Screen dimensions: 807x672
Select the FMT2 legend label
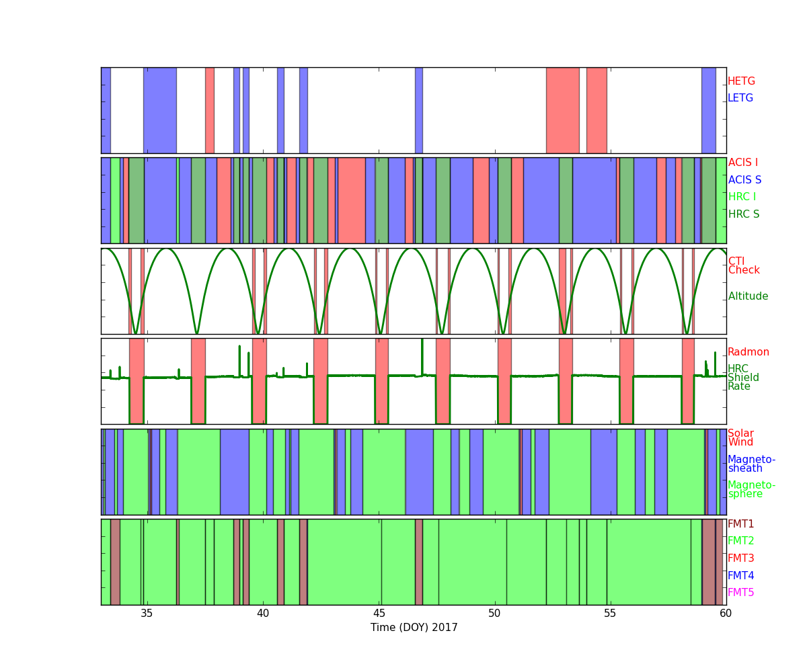(740, 541)
